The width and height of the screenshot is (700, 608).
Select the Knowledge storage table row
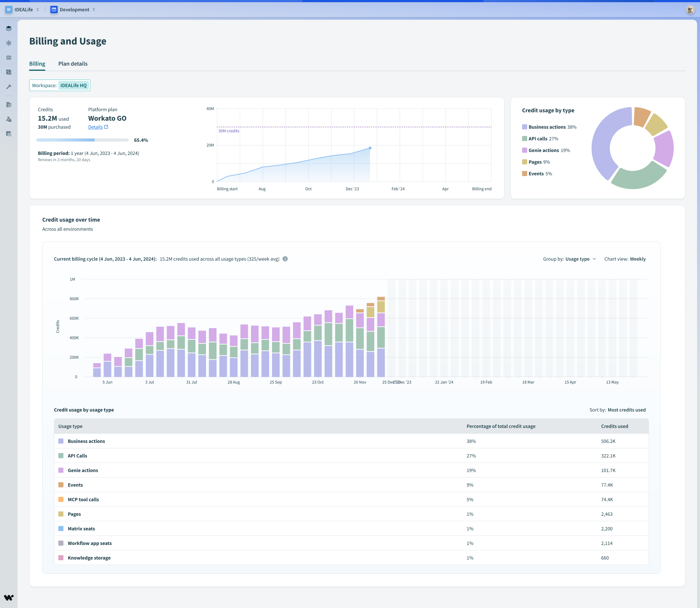coord(351,558)
